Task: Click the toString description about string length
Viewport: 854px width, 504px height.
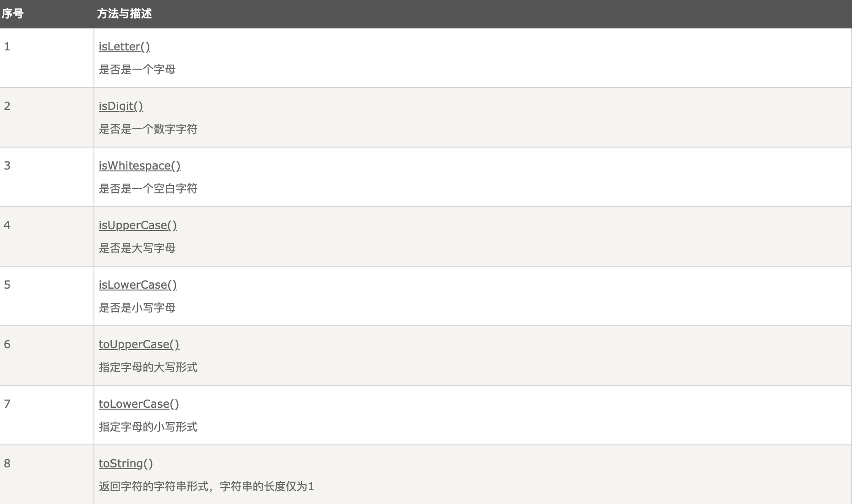Action: (x=206, y=487)
